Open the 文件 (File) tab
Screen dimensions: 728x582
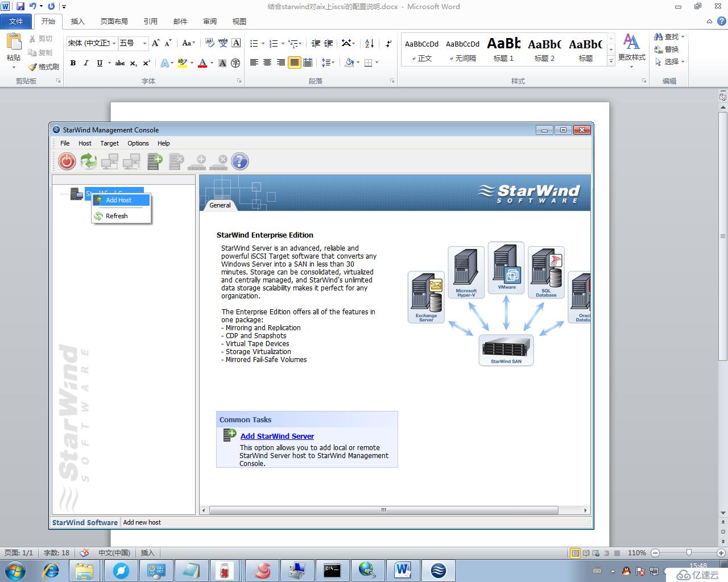pos(16,22)
